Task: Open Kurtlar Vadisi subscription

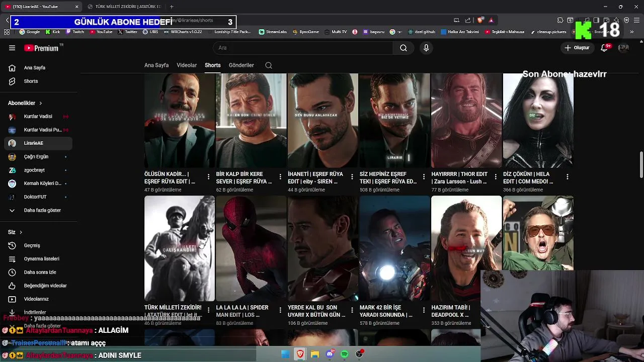Action: coord(38,116)
